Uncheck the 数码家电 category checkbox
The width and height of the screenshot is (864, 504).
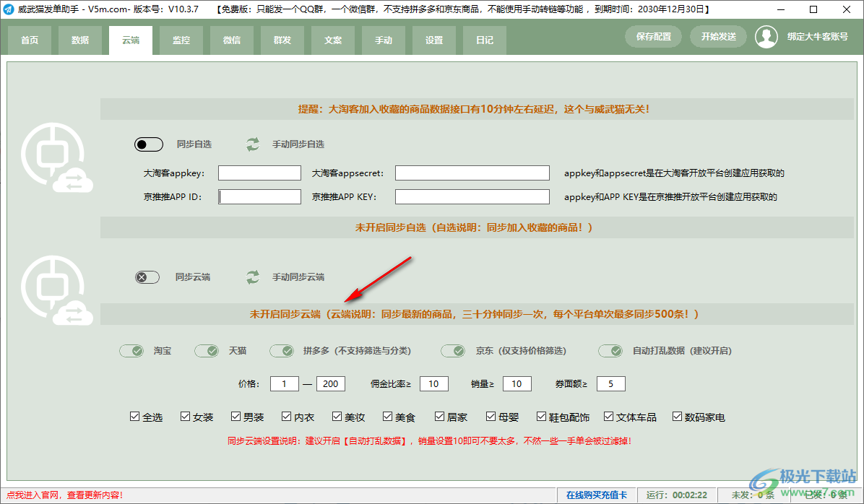[x=677, y=417]
